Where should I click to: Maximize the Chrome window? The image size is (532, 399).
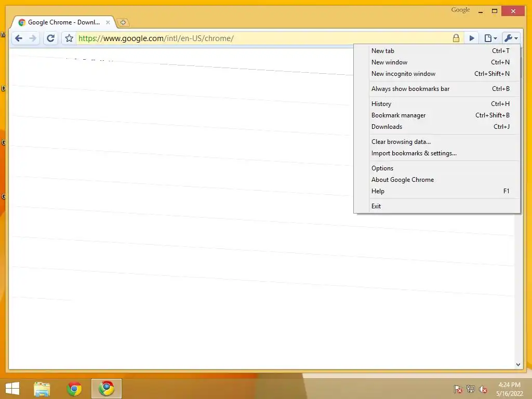(x=495, y=11)
